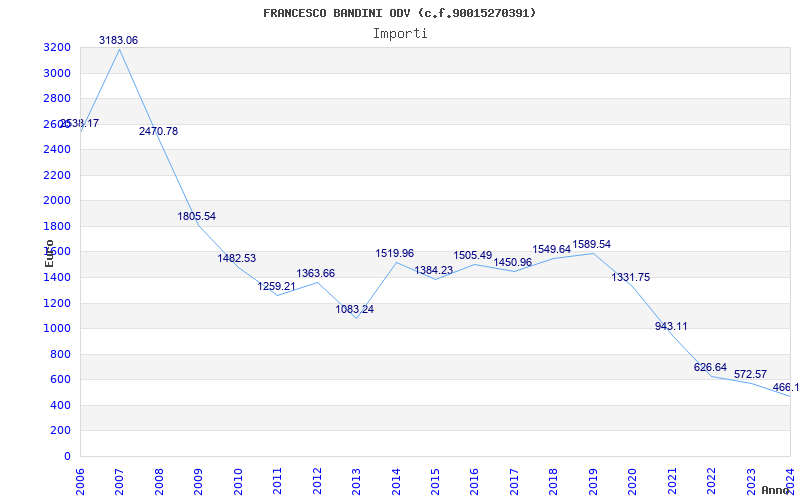Click the Anno axis label
The height and width of the screenshot is (500, 800).
tap(775, 490)
